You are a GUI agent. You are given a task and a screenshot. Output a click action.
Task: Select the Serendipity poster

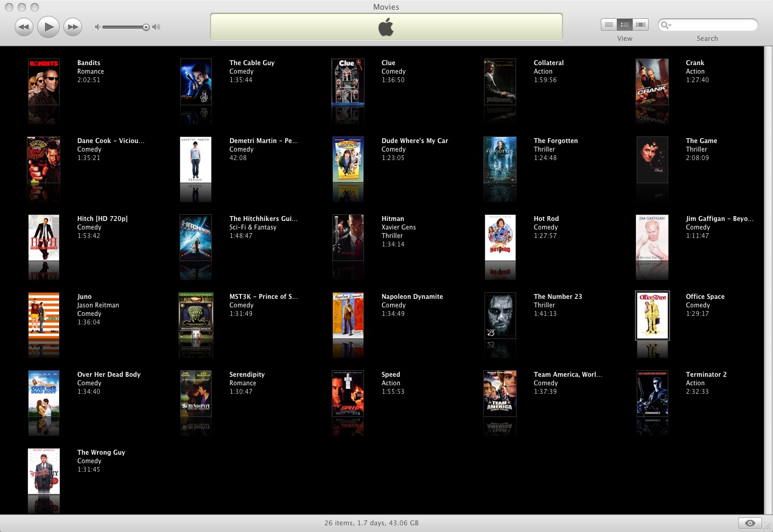[x=196, y=394]
